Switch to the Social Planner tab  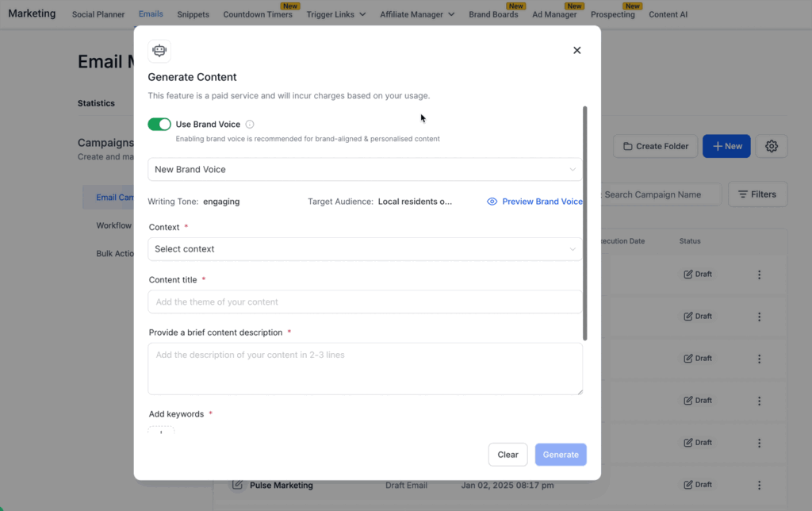(x=99, y=14)
